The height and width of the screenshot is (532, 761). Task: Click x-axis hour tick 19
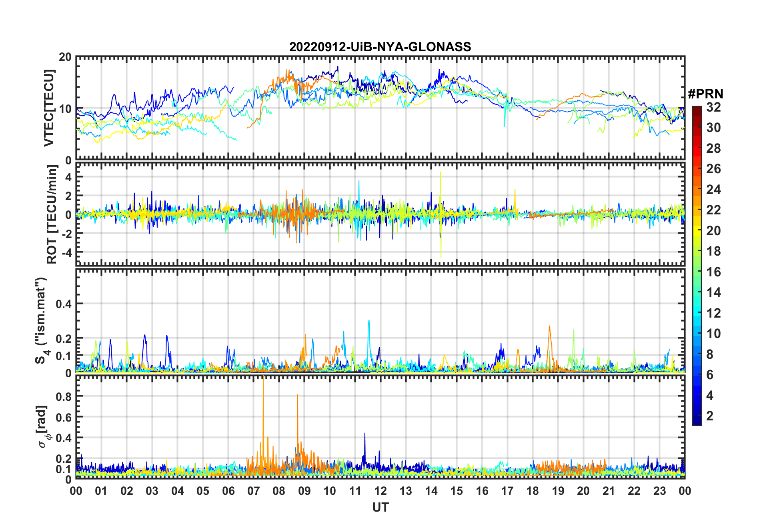click(x=558, y=491)
